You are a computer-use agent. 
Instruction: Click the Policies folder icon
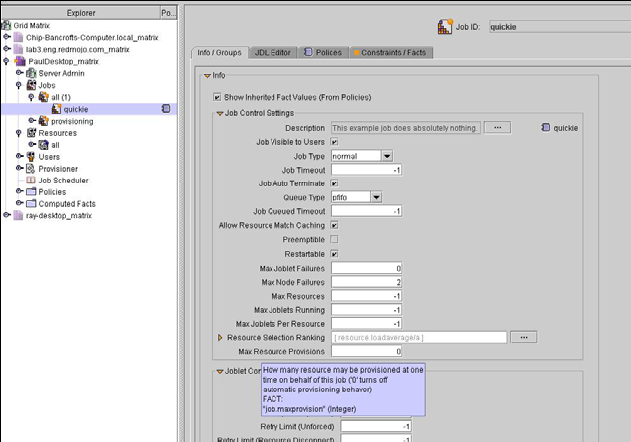(x=31, y=192)
